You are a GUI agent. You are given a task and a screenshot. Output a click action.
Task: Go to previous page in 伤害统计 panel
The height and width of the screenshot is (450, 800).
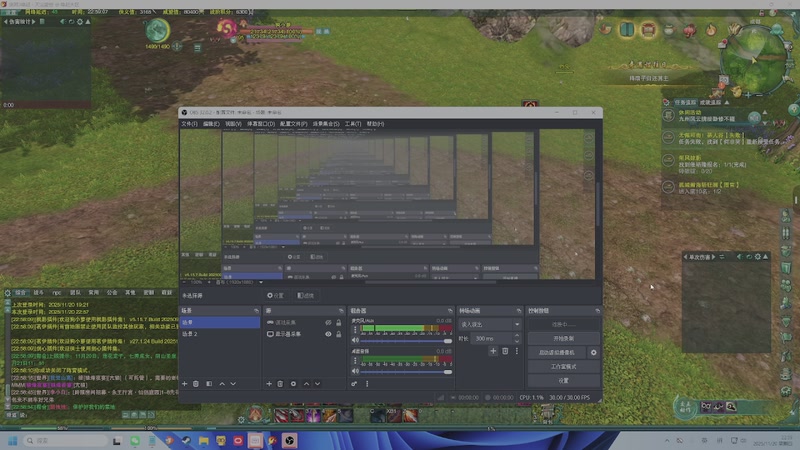coord(6,21)
